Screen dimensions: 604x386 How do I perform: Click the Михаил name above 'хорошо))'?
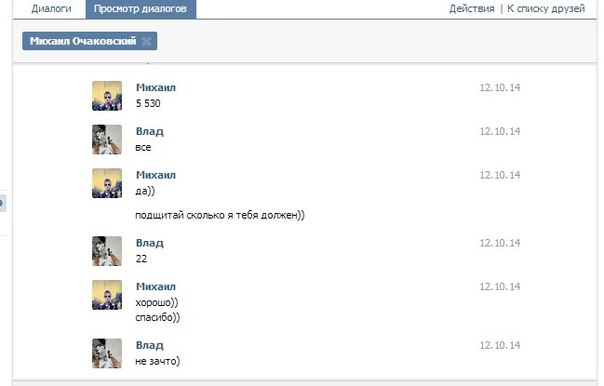156,287
